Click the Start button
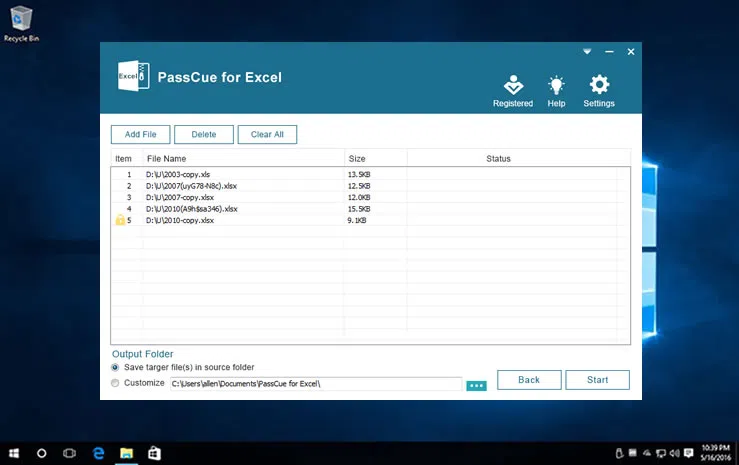Viewport: 739px width, 465px height. point(597,380)
